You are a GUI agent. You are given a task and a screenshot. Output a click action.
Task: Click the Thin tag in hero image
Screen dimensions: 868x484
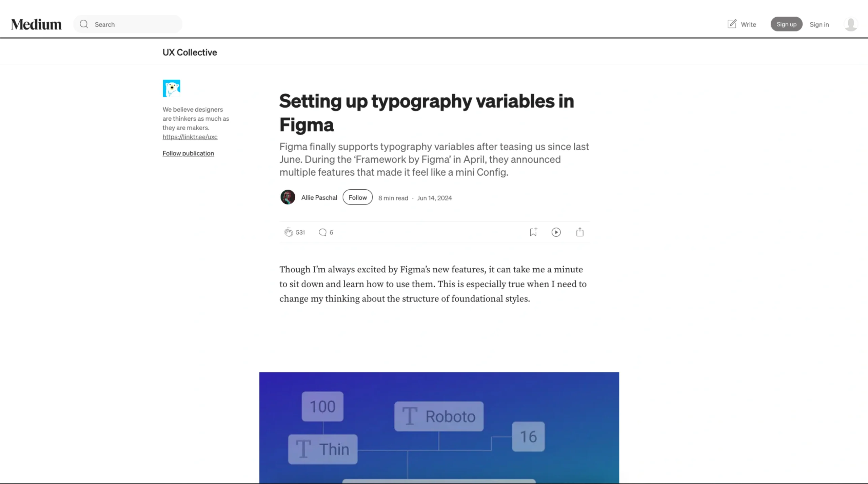[322, 449]
